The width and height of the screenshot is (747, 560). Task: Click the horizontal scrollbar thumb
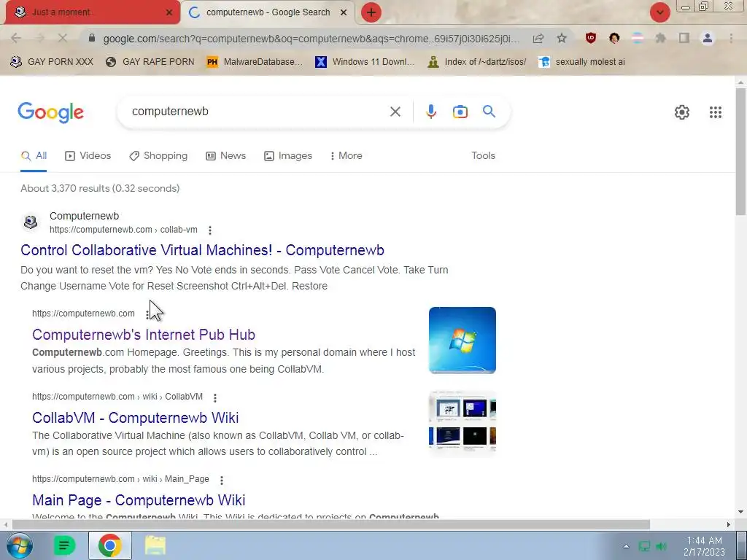click(x=330, y=524)
